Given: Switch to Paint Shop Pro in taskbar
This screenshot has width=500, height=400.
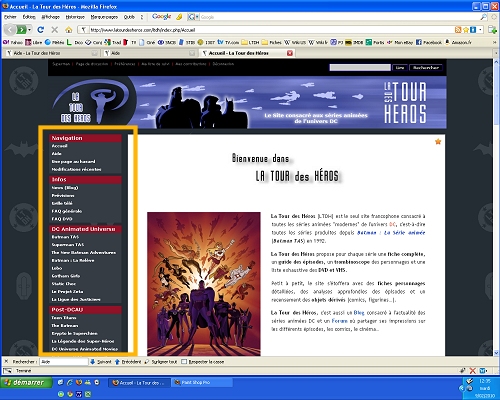Looking at the screenshot, I should [202, 383].
